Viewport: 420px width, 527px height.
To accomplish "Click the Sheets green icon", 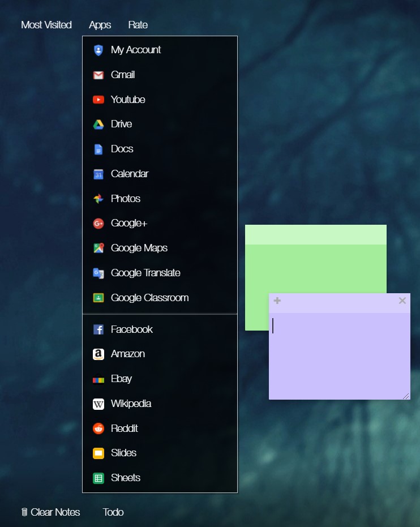I will point(98,478).
